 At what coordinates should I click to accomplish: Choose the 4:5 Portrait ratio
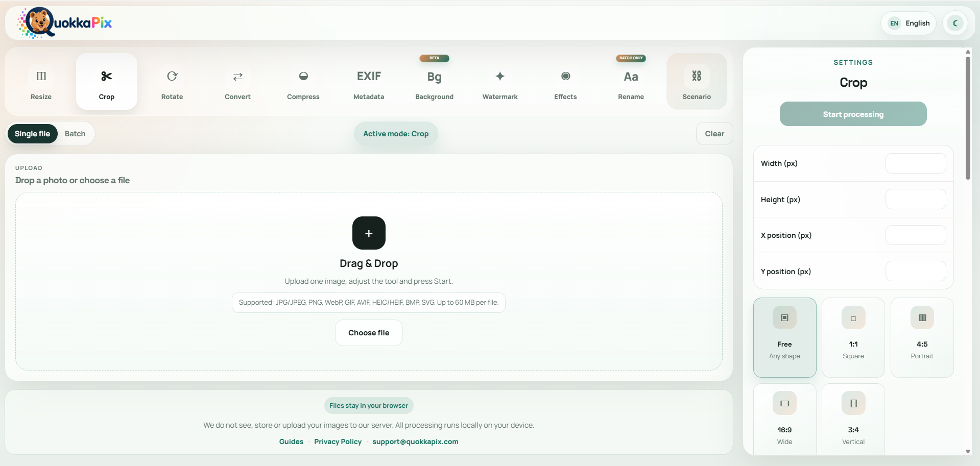[922, 337]
